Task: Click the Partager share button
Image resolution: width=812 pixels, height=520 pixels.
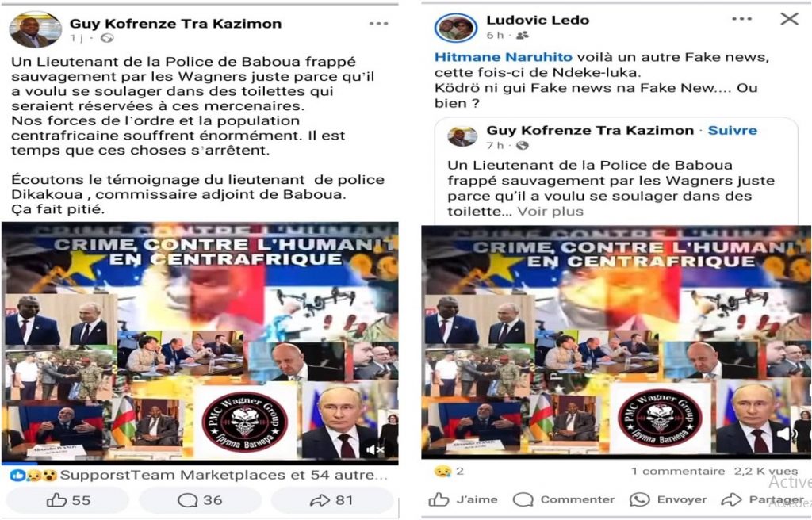Action: (762, 499)
